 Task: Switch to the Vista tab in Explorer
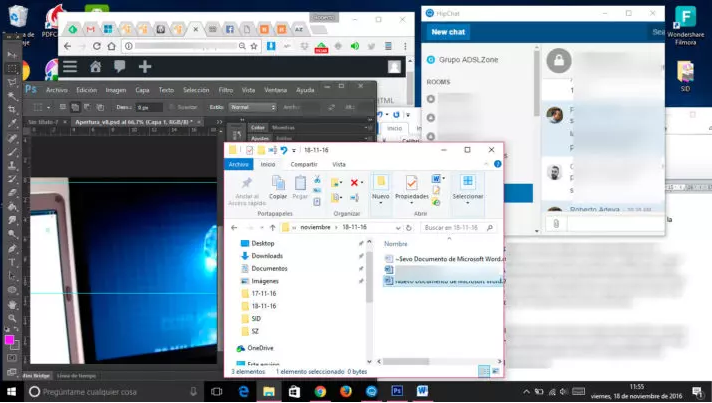click(339, 164)
